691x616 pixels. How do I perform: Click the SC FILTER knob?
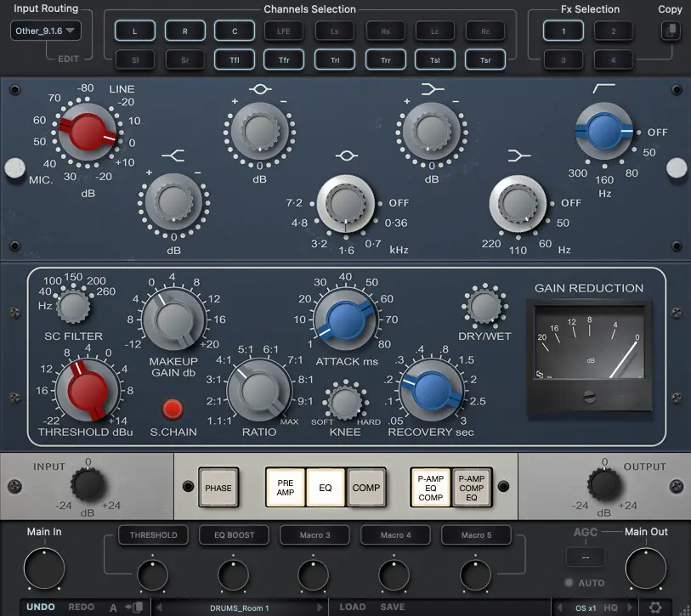click(x=73, y=306)
